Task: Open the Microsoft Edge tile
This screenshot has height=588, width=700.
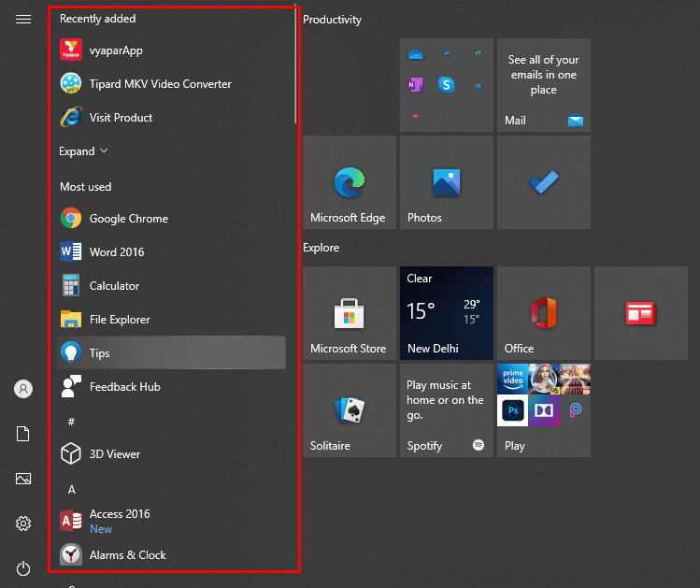Action: 350,182
